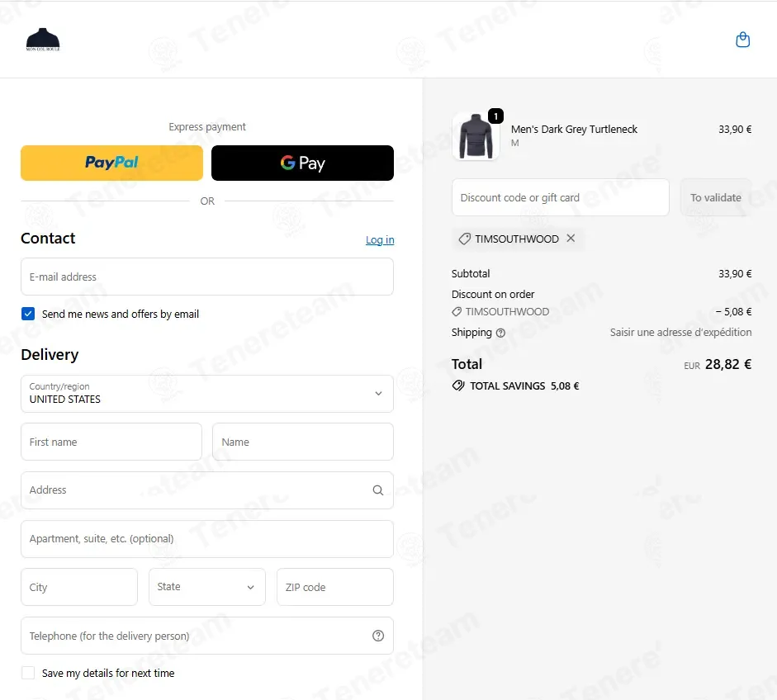Screen dimensions: 777x700
Task: Click the Saisir une adresse d'expédition text
Action: pos(680,333)
